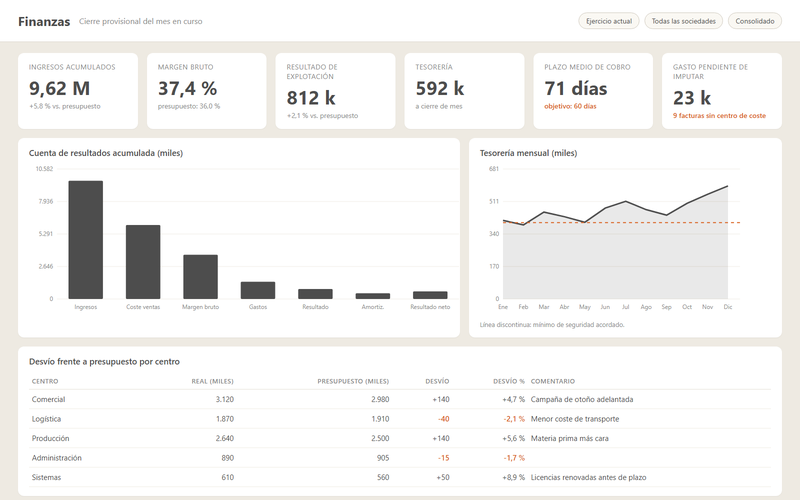The width and height of the screenshot is (800, 500).
Task: Click the Desvío frente a presupuesto title
Action: tap(104, 362)
